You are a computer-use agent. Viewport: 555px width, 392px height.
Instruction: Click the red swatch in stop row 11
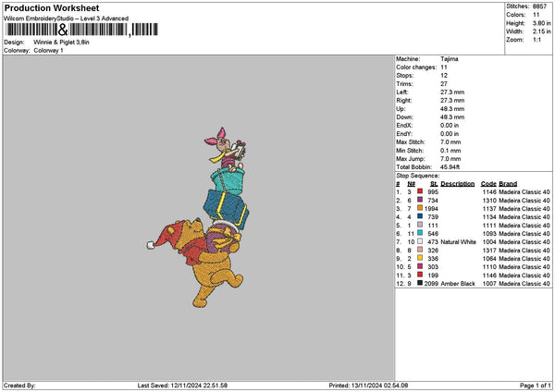(x=420, y=275)
